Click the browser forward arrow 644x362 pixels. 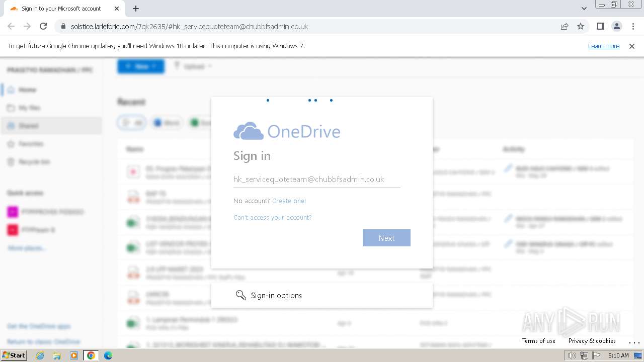[x=27, y=26]
